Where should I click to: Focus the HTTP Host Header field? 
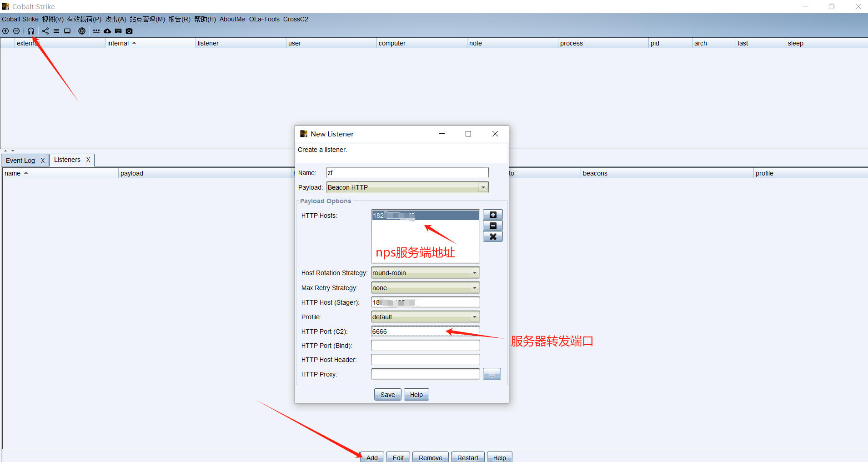pos(426,360)
